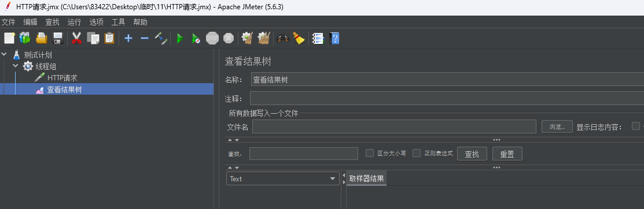Click the gear icon of 线程组
Screen dimensions: 644x209
[x=28, y=66]
